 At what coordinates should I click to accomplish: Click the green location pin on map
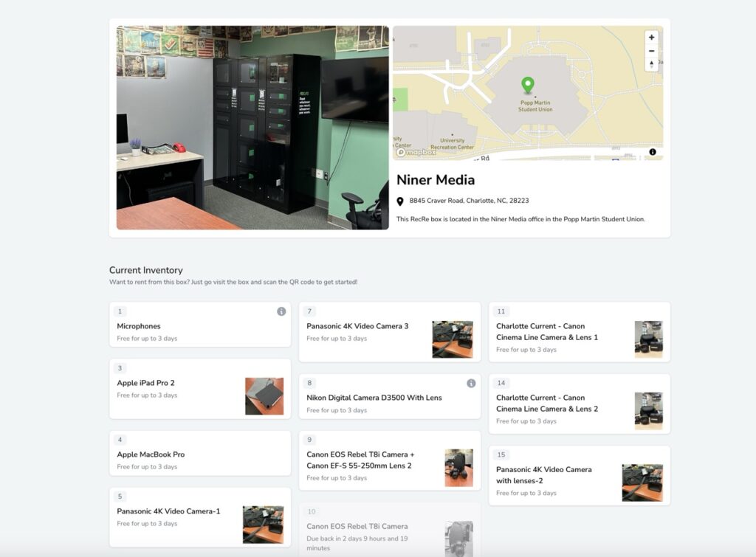point(527,86)
